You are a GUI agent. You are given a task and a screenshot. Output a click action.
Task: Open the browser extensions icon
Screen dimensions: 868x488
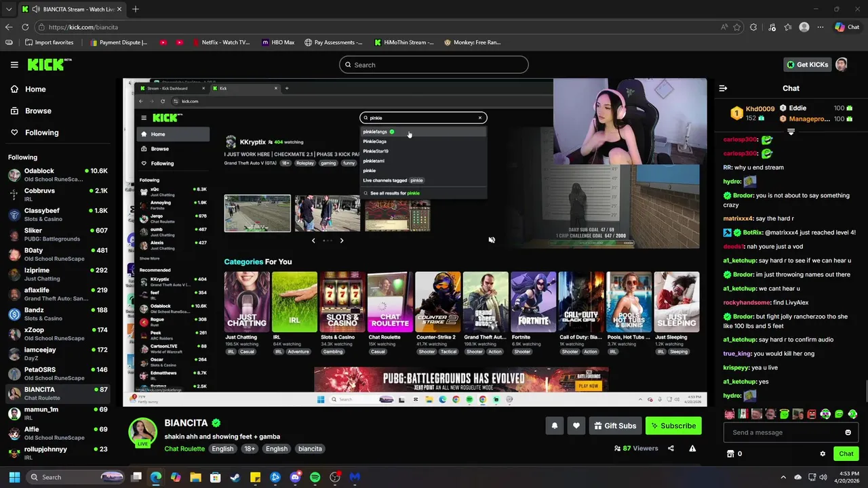click(753, 27)
